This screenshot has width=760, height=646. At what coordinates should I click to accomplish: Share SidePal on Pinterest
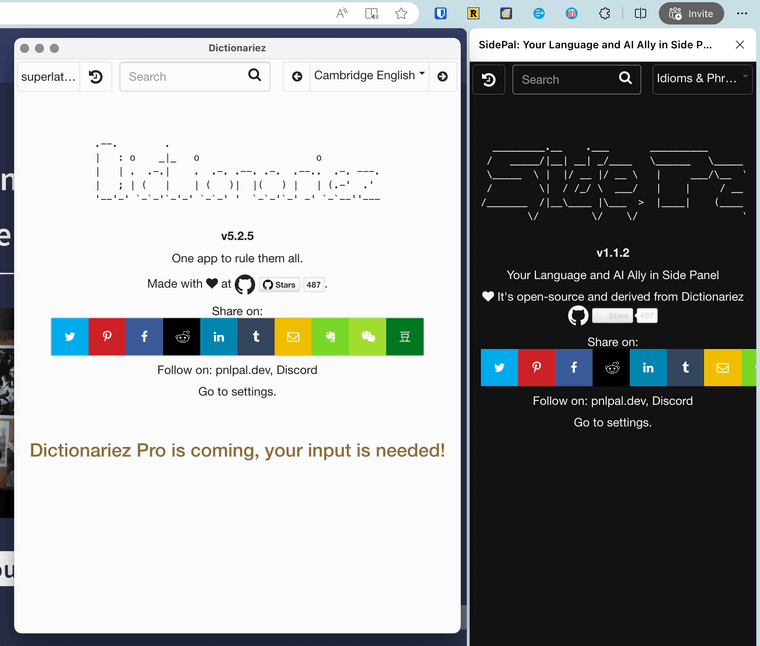[x=537, y=368]
